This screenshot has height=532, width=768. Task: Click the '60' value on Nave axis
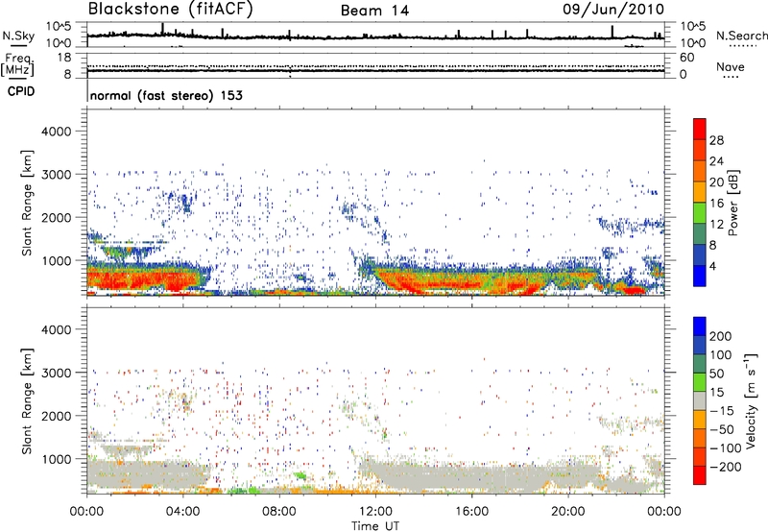[x=686, y=58]
